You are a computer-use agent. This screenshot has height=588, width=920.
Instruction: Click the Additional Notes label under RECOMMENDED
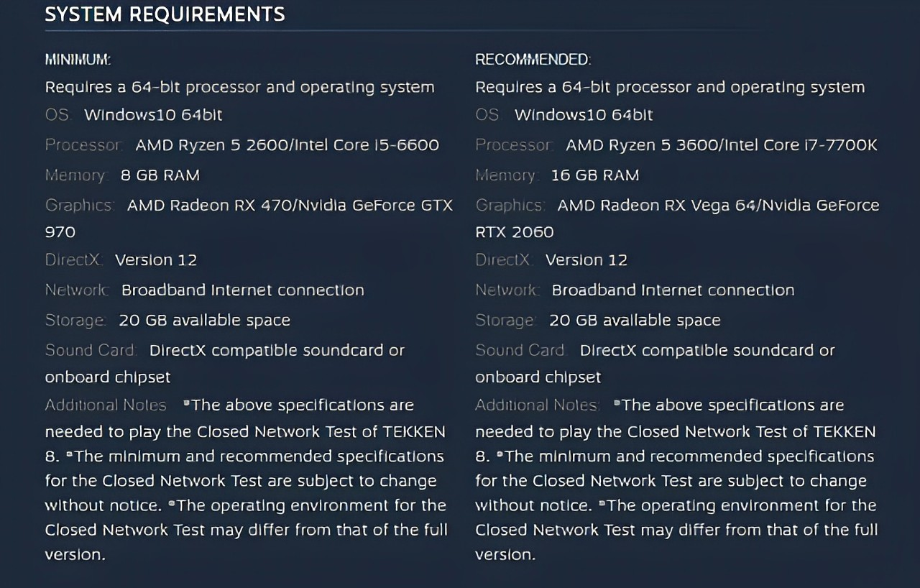537,405
